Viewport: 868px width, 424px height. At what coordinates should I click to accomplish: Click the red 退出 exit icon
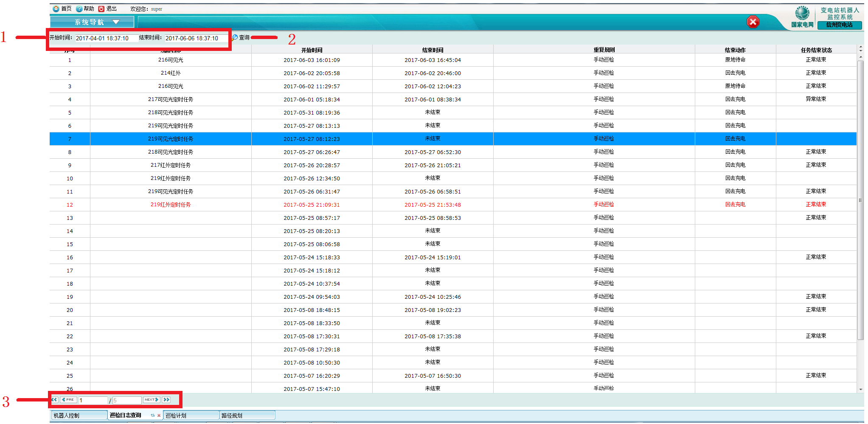click(101, 9)
